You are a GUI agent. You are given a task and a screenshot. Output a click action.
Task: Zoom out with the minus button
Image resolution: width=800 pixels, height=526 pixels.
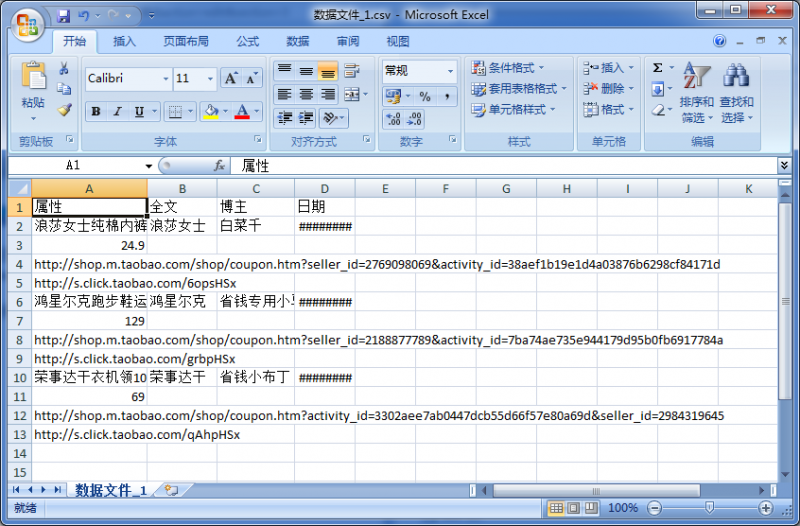[655, 508]
